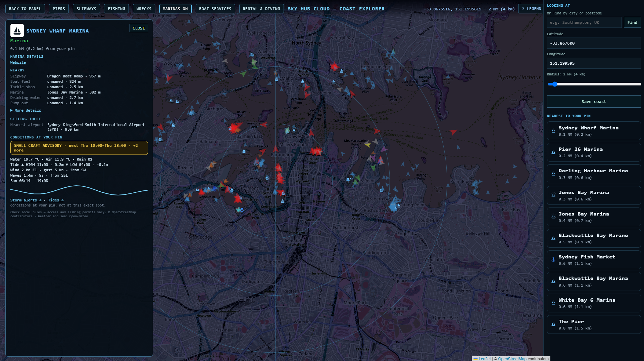Click the sailboat icon of Darling Harbour Marina entry

tap(553, 174)
